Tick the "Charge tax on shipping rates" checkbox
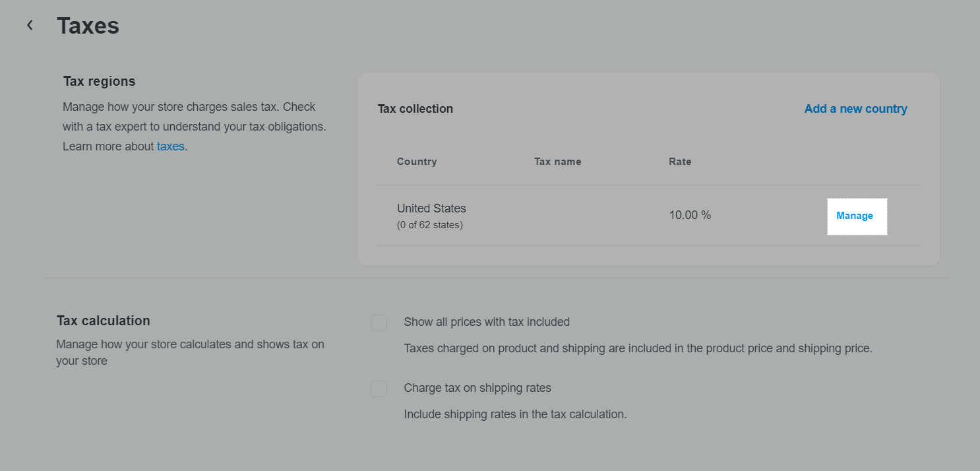The height and width of the screenshot is (471, 980). pos(379,389)
